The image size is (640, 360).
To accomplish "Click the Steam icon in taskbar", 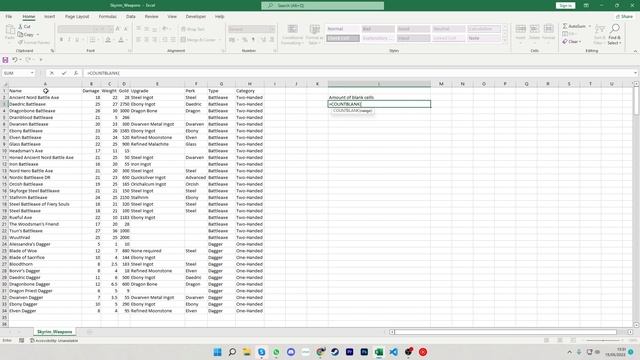I will click(335, 352).
